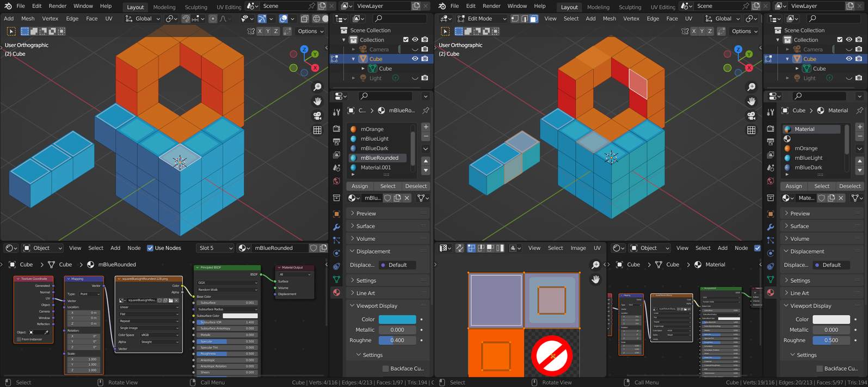
Task: Open Material properties tab in right window
Action: pyautogui.click(x=771, y=292)
